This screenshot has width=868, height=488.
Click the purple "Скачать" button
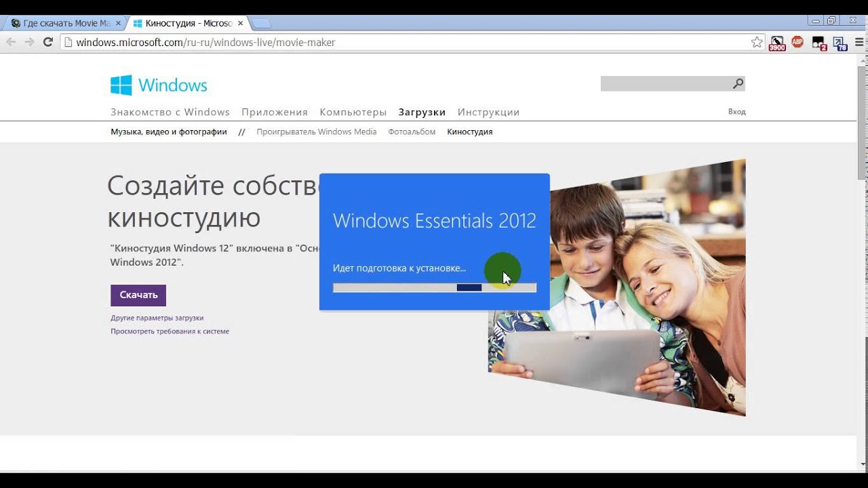138,295
